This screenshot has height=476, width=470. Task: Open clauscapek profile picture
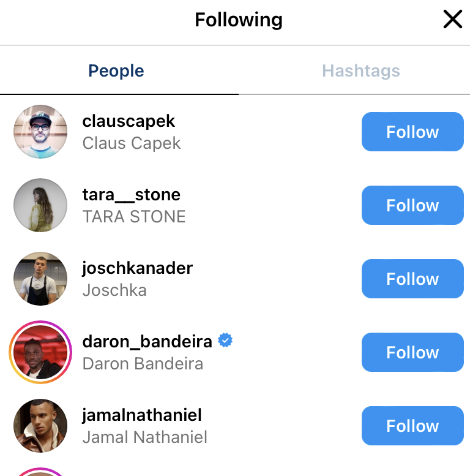40,132
